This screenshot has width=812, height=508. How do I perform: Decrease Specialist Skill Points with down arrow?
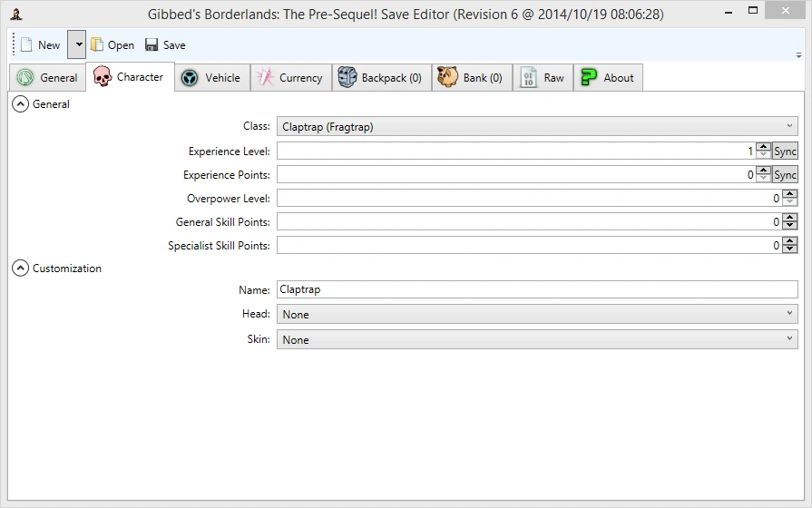tap(789, 249)
